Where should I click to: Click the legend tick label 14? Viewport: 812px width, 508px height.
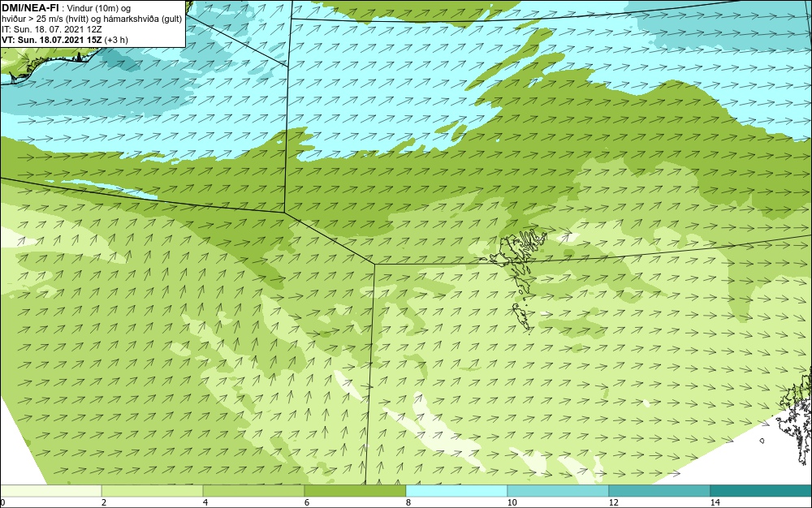point(715,502)
